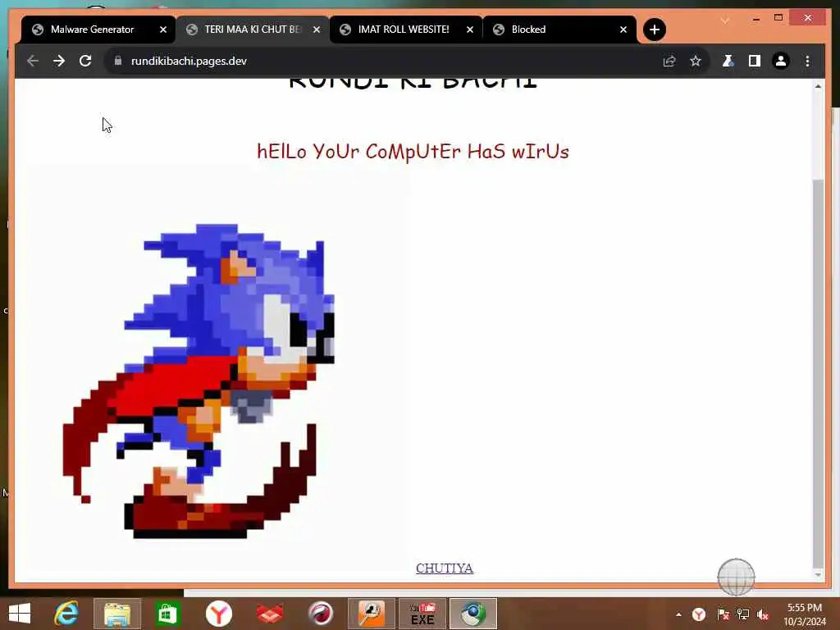Close the Blocked tab
Screen dimensions: 840x630
point(623,30)
